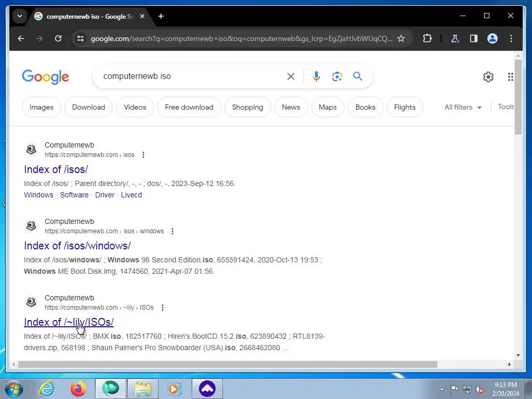This screenshot has width=532, height=399.
Task: Click the active Chromium-style taskbar button
Action: (x=111, y=389)
